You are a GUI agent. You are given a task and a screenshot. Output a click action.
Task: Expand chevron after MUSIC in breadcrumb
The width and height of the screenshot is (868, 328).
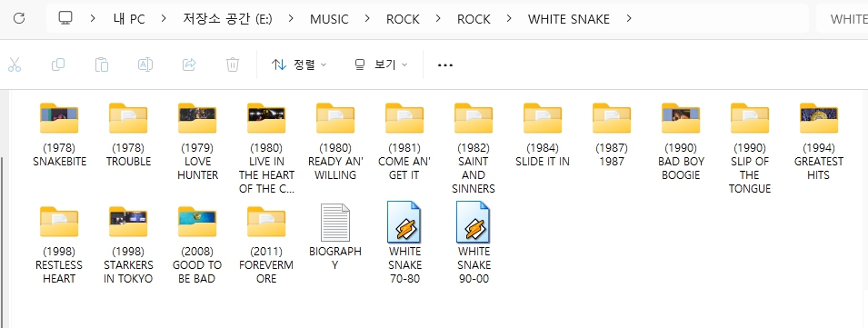point(367,19)
